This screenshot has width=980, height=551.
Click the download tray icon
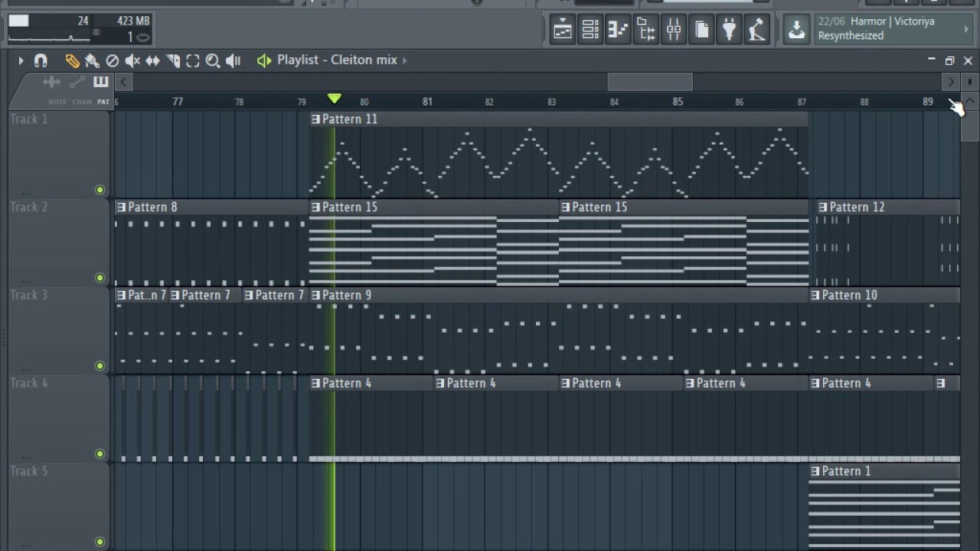coord(796,30)
